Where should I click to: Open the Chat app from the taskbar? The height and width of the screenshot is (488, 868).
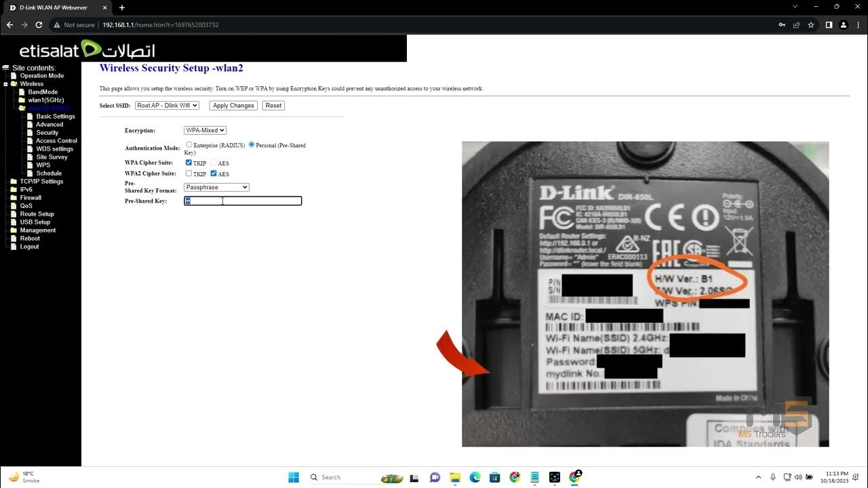pyautogui.click(x=435, y=477)
